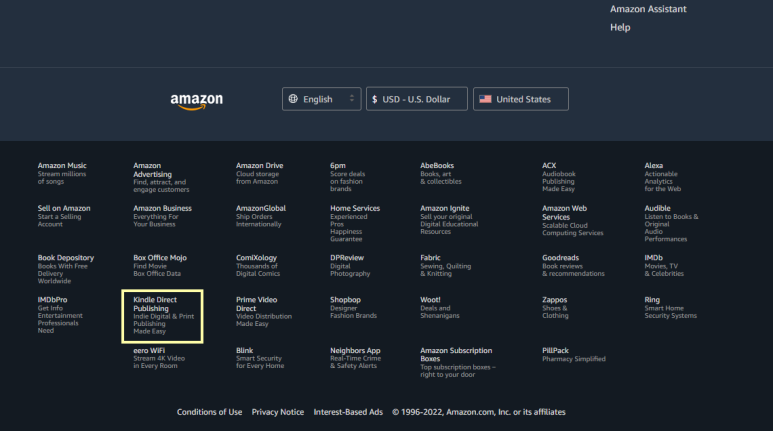Open the English language dropdown
The image size is (773, 431).
(321, 99)
